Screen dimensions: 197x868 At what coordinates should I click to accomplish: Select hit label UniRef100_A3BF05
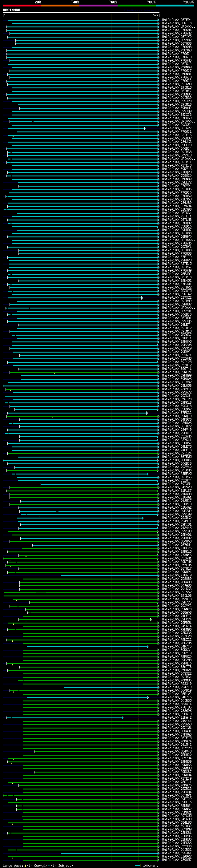click(x=176, y=474)
